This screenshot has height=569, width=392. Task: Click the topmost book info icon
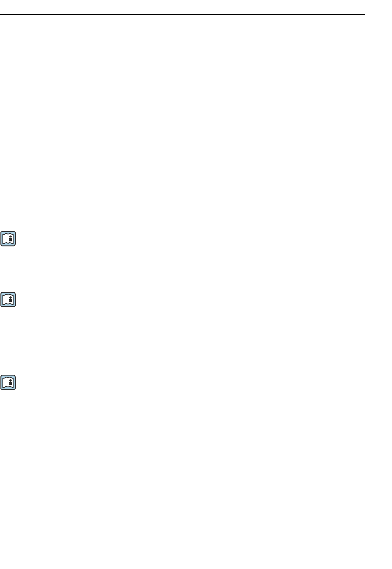point(8,239)
